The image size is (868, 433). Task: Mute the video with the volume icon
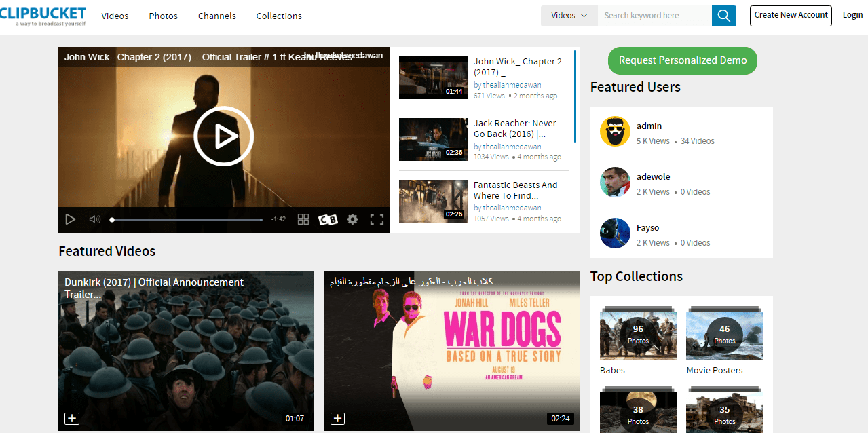tap(95, 219)
